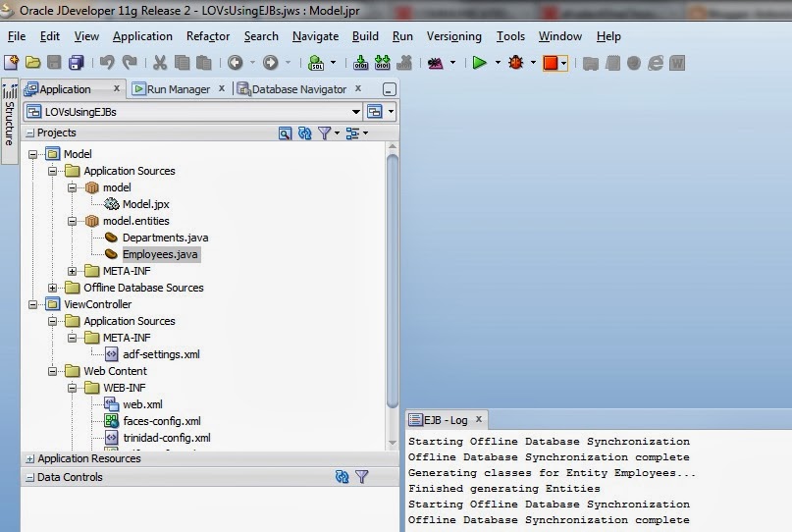Image resolution: width=792 pixels, height=532 pixels.
Task: Click the Filter funnel in Projects header
Action: coord(324,133)
